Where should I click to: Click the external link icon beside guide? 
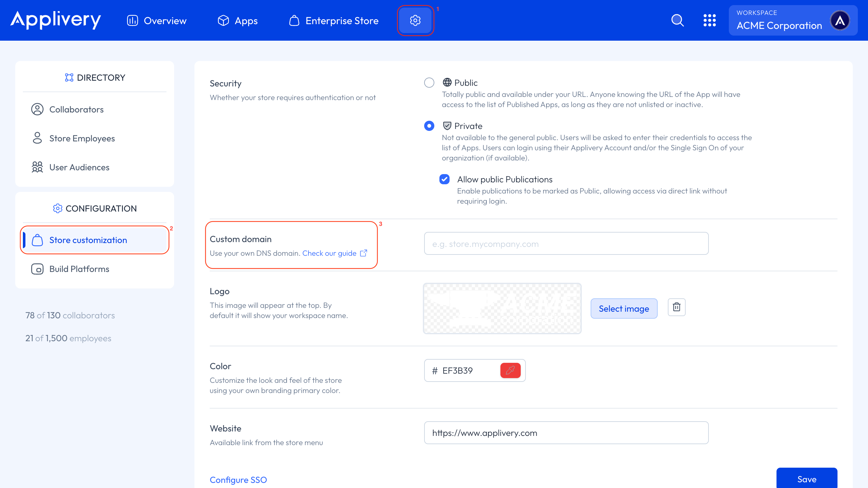click(363, 253)
